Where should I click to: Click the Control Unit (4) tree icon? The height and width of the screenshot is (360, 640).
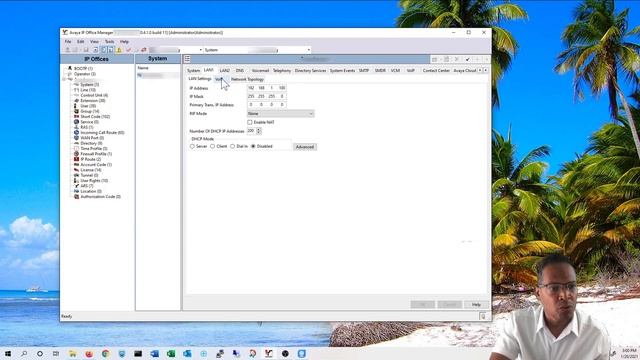(76, 95)
